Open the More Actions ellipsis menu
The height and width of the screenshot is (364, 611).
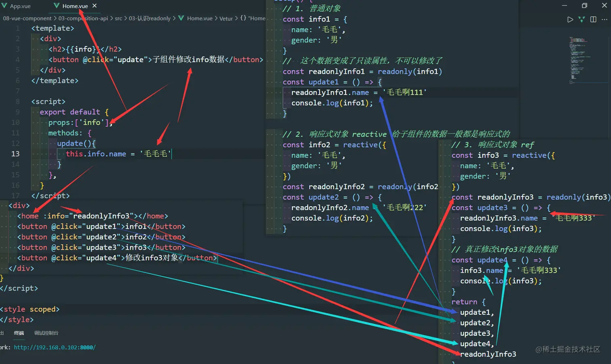click(x=605, y=19)
